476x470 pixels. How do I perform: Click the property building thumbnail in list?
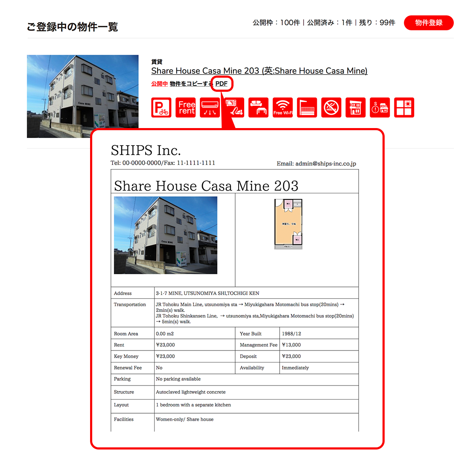[x=82, y=96]
